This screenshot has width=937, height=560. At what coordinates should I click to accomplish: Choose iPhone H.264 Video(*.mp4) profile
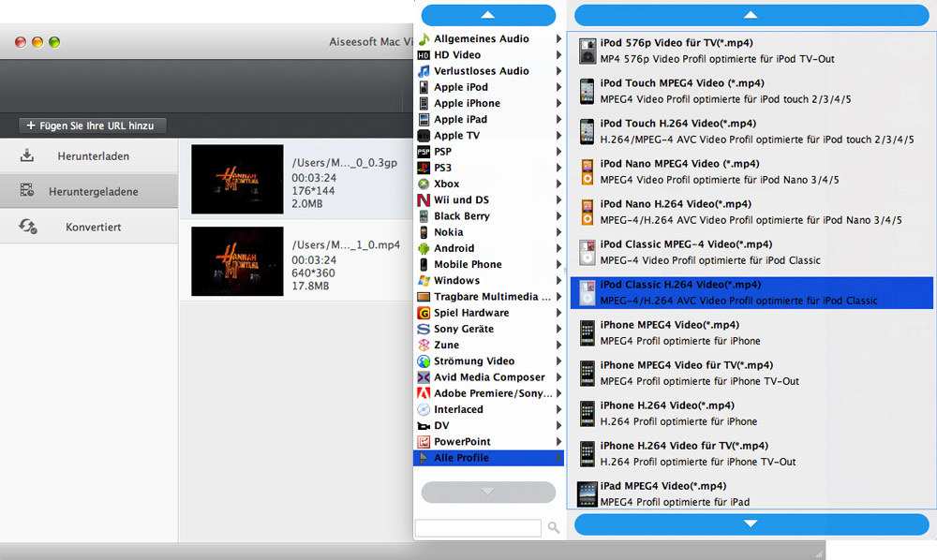click(x=751, y=414)
